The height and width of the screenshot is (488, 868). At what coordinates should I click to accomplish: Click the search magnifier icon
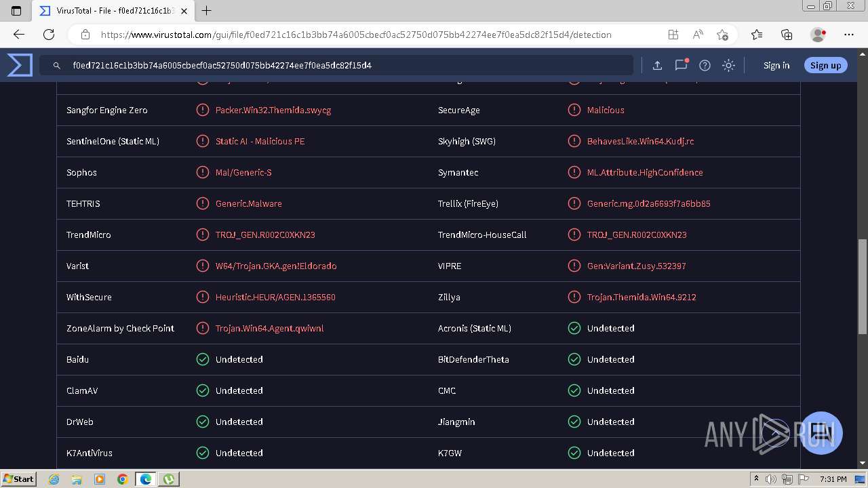tap(57, 66)
